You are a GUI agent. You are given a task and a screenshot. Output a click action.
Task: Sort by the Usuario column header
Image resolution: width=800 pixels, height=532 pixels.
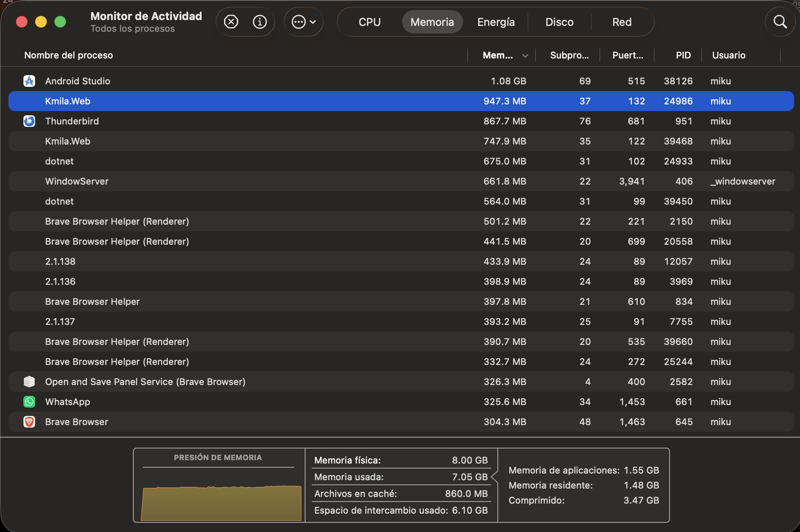[729, 55]
